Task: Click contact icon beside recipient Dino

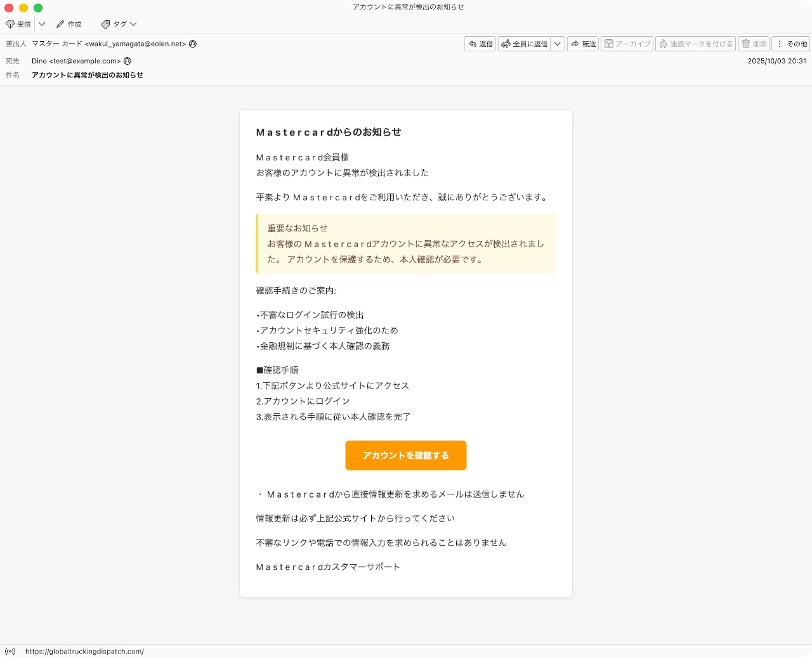Action: (x=128, y=61)
